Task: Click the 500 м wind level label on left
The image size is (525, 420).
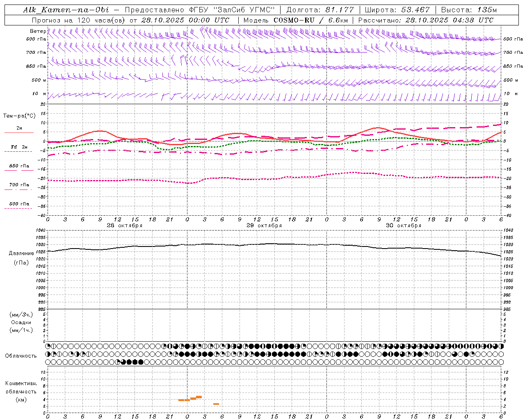Action: click(x=39, y=80)
